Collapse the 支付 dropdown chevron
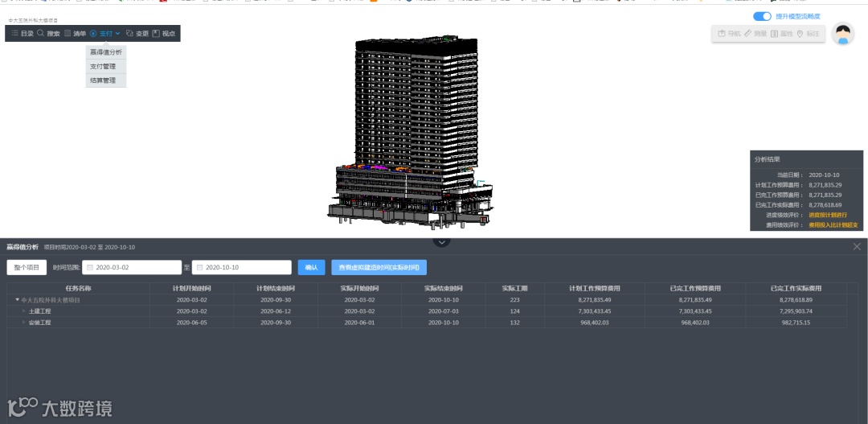 pos(117,33)
